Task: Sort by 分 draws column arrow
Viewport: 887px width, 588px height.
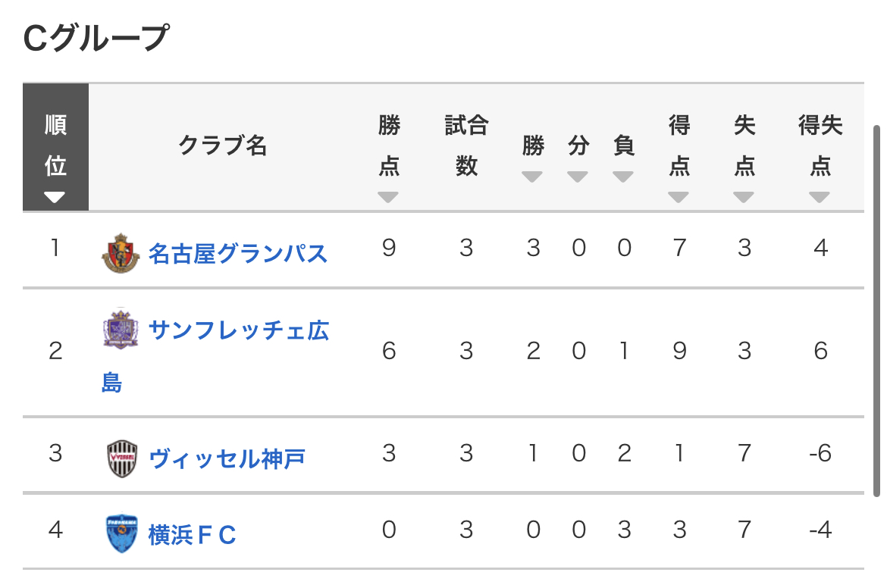Action: (578, 177)
